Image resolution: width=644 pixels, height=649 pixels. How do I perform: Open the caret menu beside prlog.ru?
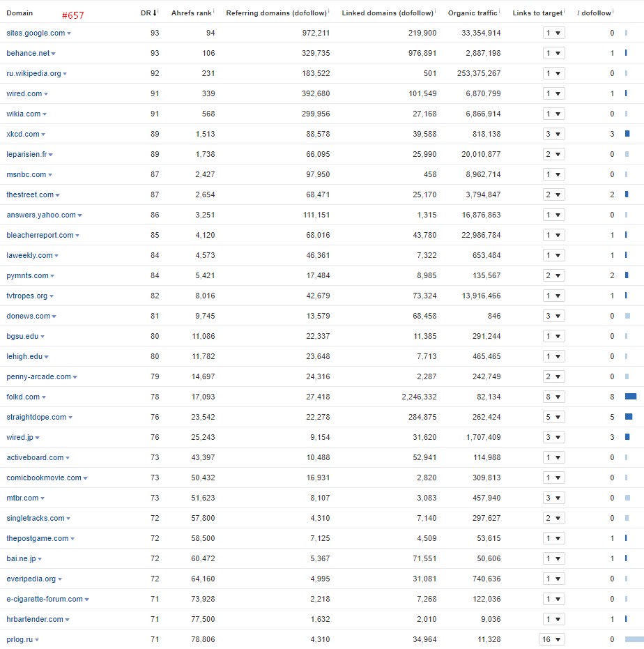pos(37,641)
